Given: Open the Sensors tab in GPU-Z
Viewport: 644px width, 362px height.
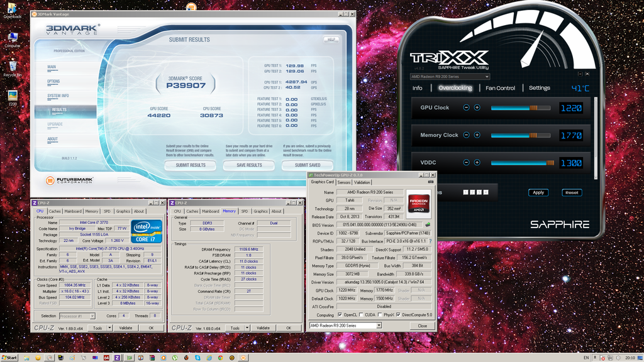Looking at the screenshot, I should click(344, 182).
